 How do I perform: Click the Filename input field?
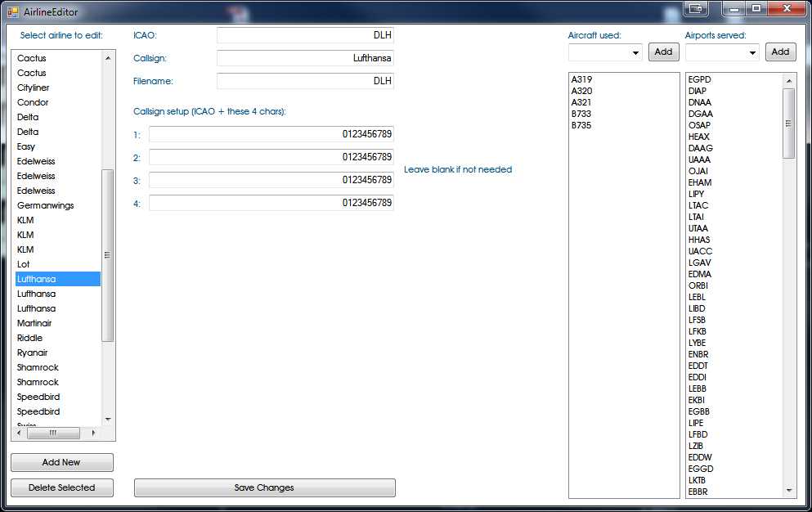pos(304,81)
